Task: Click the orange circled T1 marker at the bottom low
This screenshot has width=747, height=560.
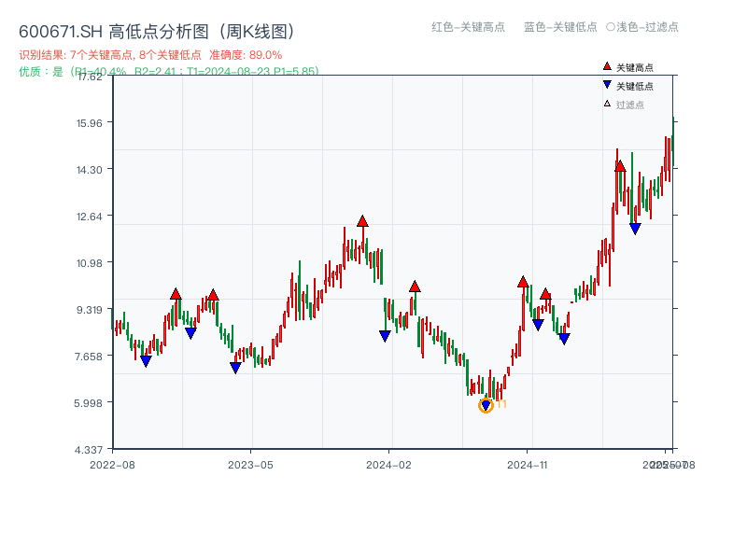Action: pyautogui.click(x=486, y=404)
